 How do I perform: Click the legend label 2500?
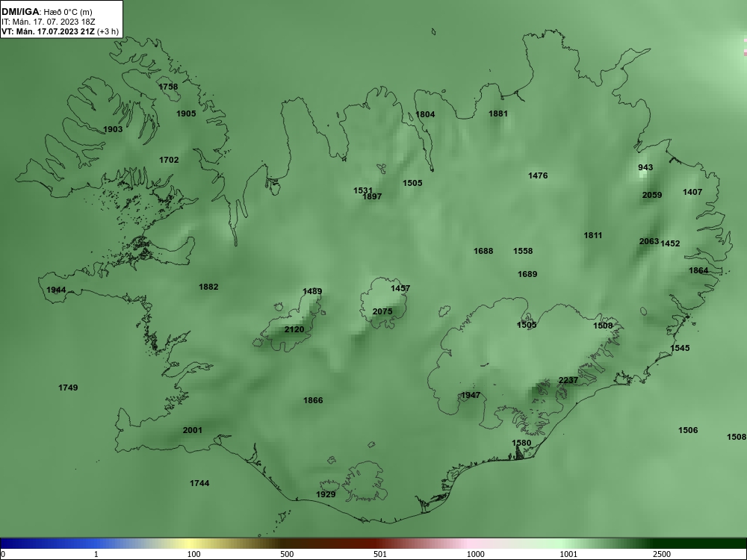click(662, 554)
